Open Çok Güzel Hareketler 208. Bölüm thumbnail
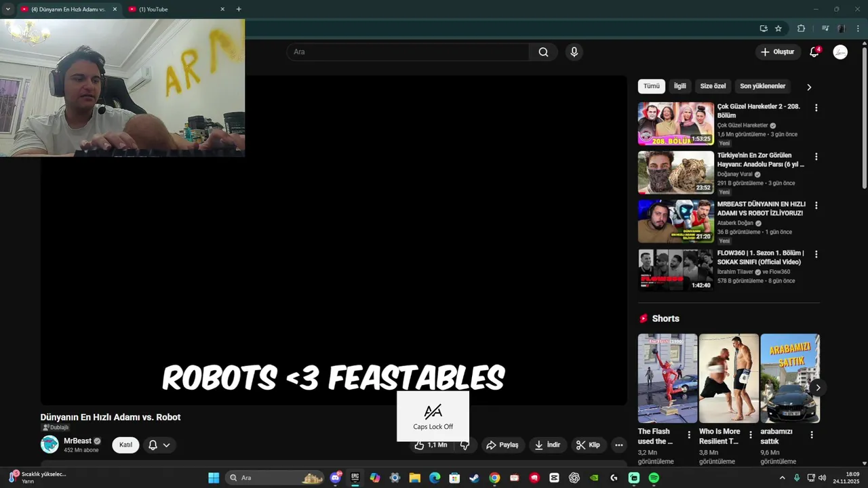The width and height of the screenshot is (868, 488). point(676,123)
